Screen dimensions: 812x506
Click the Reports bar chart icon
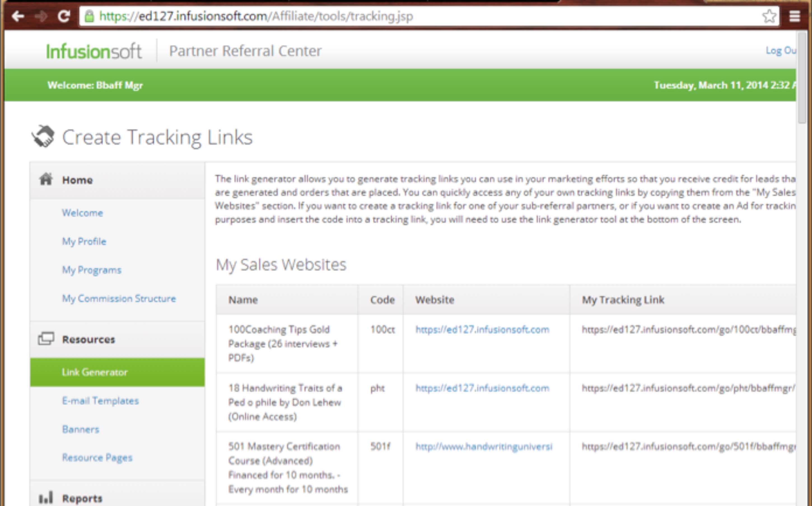point(46,498)
